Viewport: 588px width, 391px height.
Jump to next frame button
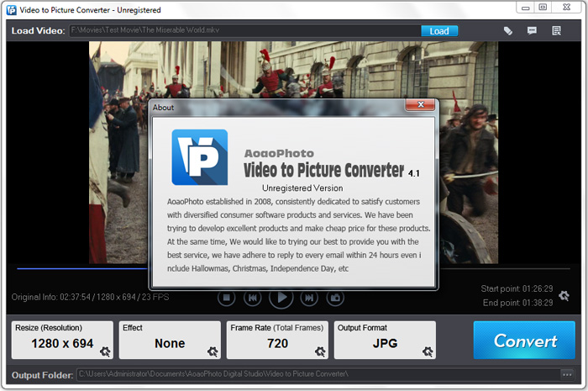pos(309,298)
